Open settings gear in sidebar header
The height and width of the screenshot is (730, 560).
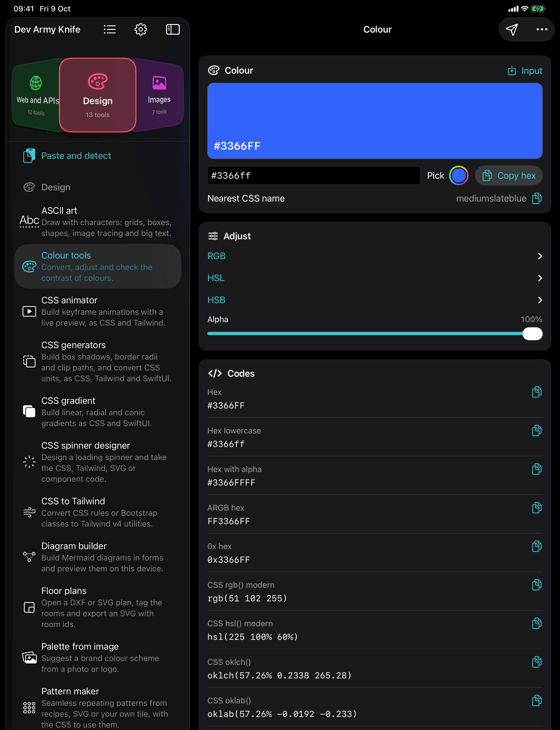coord(141,29)
